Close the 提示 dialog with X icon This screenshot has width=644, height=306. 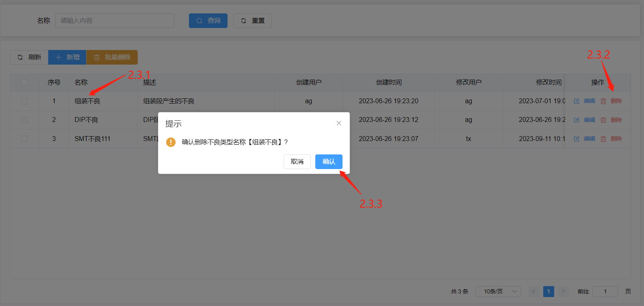click(x=338, y=123)
